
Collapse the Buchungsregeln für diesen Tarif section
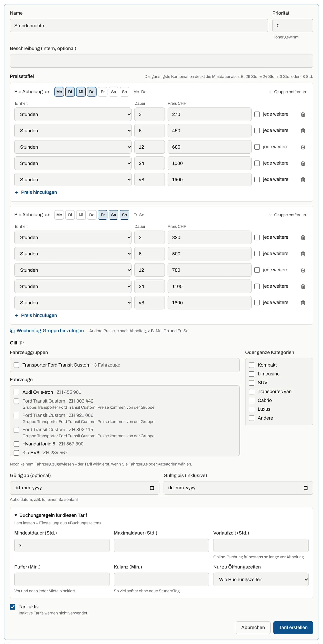tap(51, 515)
